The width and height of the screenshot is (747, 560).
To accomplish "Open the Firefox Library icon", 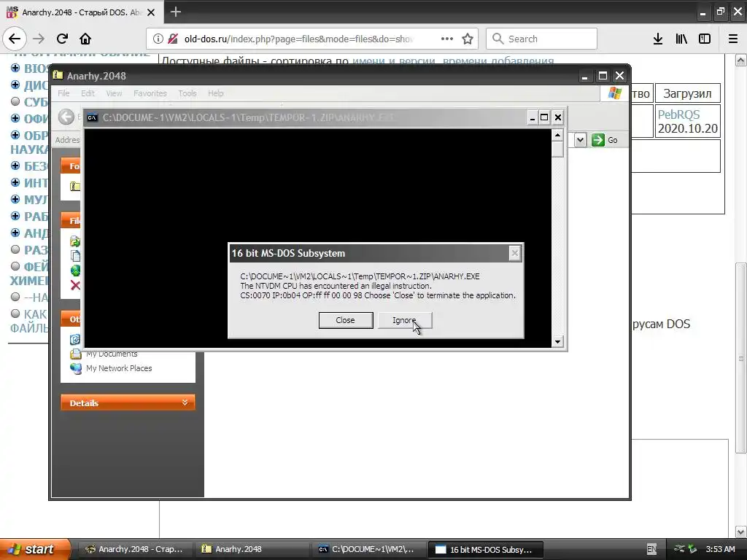I will tap(681, 39).
